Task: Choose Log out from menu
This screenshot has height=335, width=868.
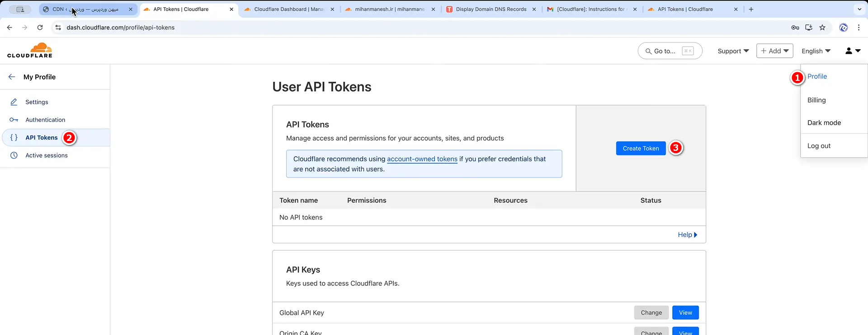Action: click(819, 146)
